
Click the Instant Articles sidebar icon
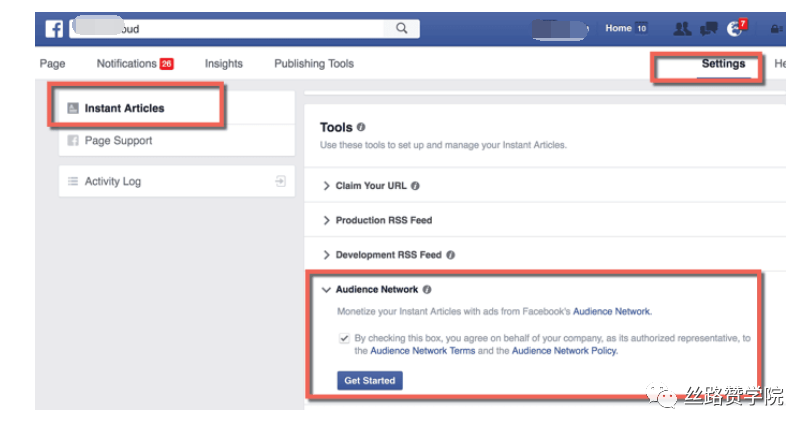(x=73, y=108)
